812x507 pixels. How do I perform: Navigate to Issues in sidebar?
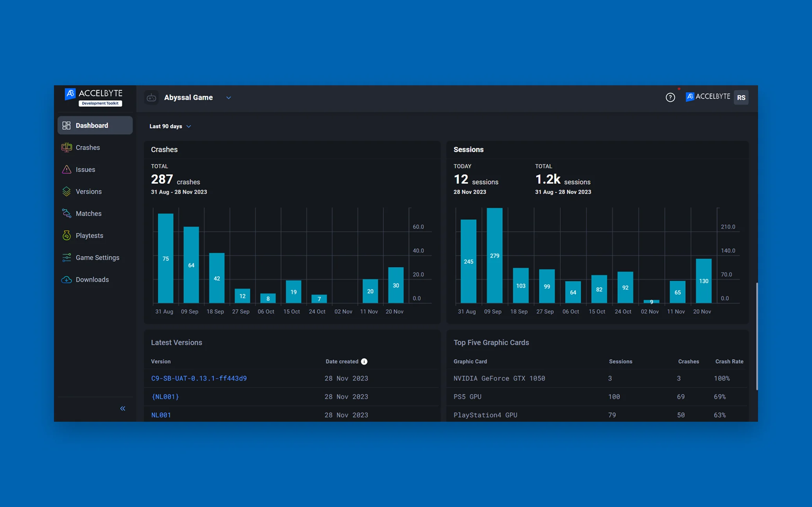tap(95, 169)
